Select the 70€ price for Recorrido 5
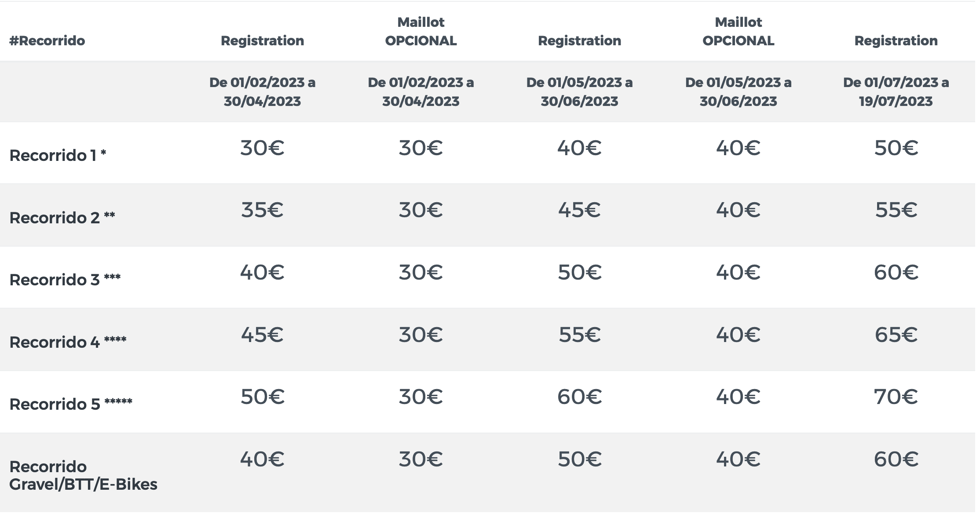This screenshot has height=517, width=980. point(896,397)
